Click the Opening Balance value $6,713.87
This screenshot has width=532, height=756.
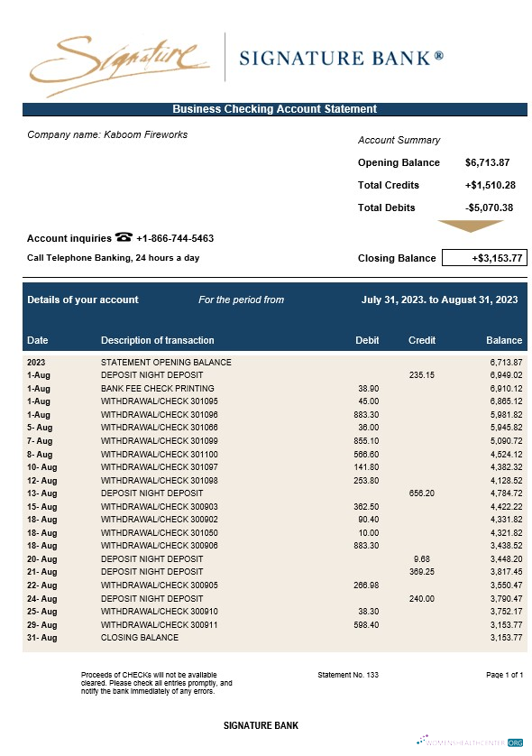tap(487, 162)
